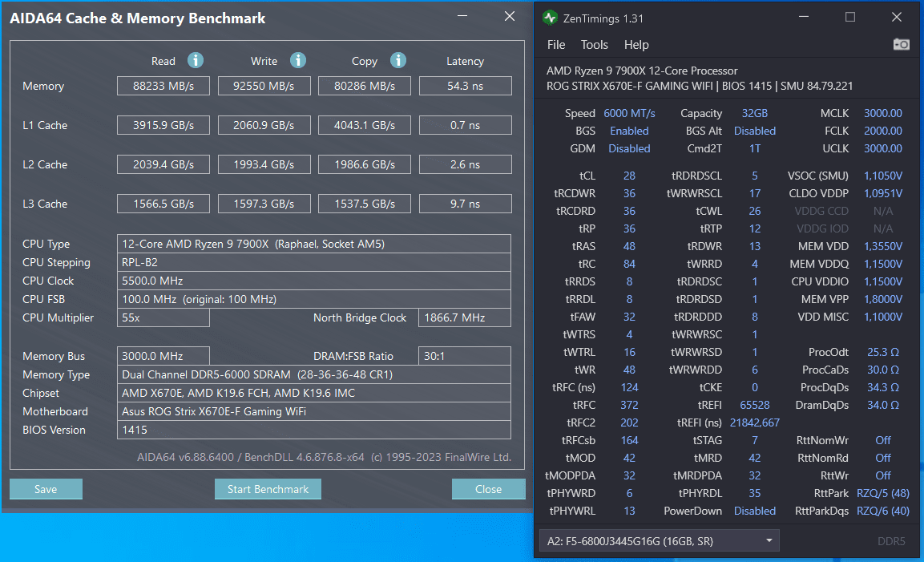
Task: Close the ZenTimings window
Action: (896, 17)
